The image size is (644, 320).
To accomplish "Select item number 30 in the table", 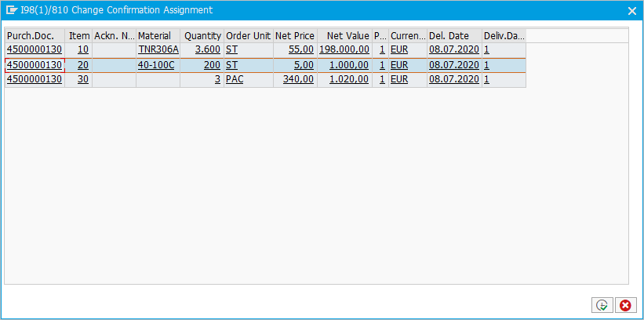I will point(82,79).
